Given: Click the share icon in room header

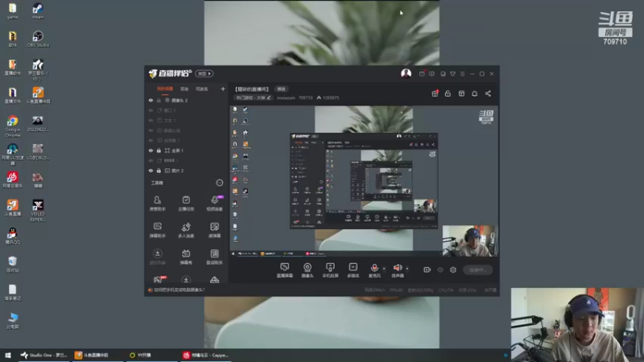Looking at the screenshot, I should (x=488, y=93).
